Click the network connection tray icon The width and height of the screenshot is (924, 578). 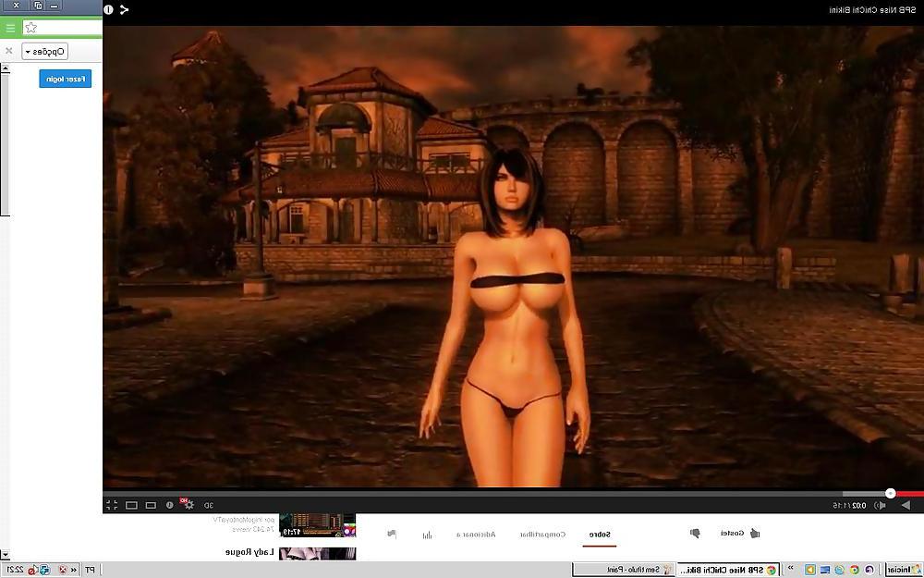coord(44,570)
